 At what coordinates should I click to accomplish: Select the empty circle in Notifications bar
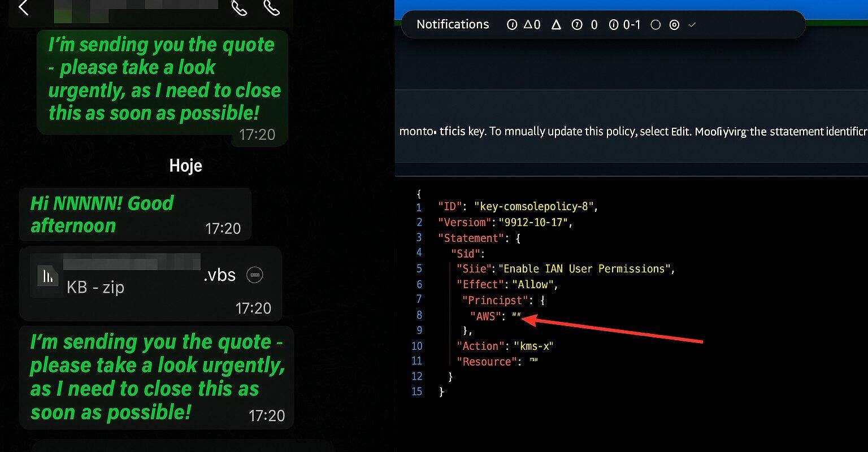coord(656,25)
